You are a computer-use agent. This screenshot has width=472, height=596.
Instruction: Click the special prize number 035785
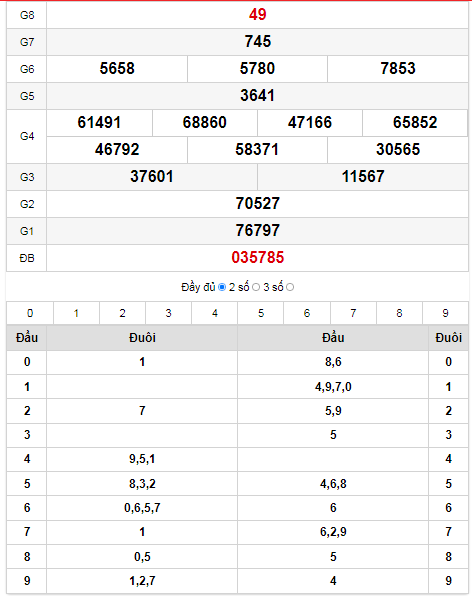click(258, 258)
